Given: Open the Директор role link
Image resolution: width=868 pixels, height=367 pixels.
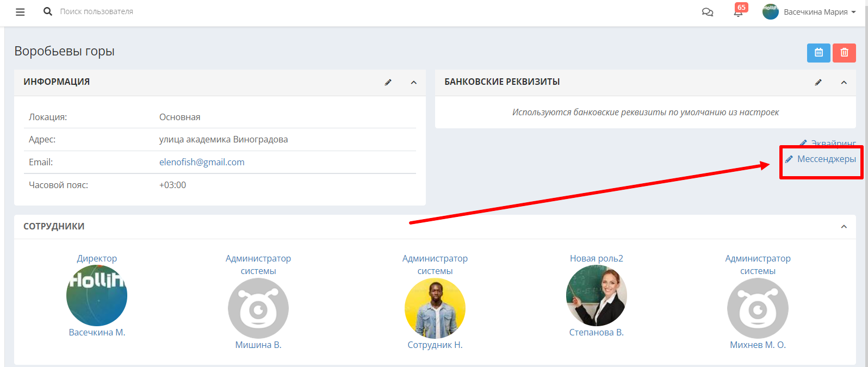Looking at the screenshot, I should coord(97,258).
